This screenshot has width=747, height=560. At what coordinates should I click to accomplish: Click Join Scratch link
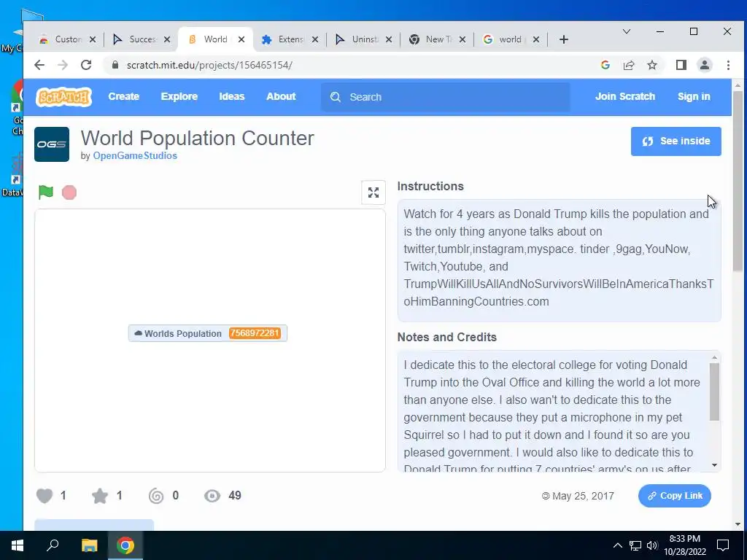pos(625,97)
